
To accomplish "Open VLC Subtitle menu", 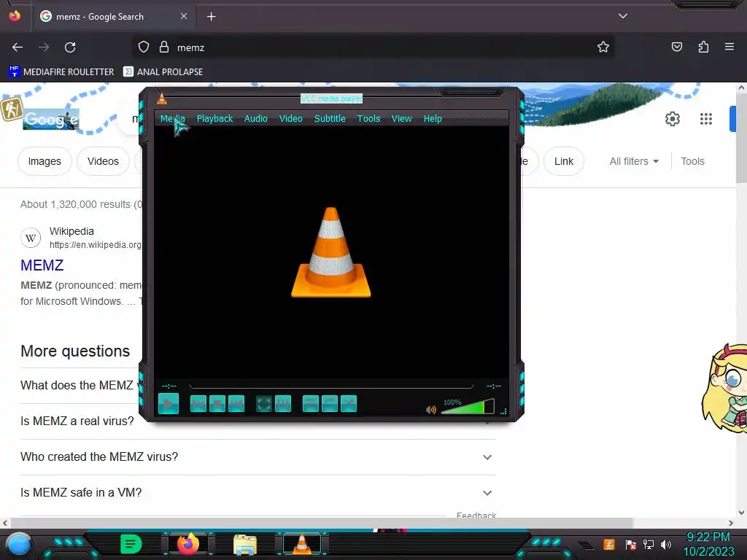I will click(x=330, y=119).
